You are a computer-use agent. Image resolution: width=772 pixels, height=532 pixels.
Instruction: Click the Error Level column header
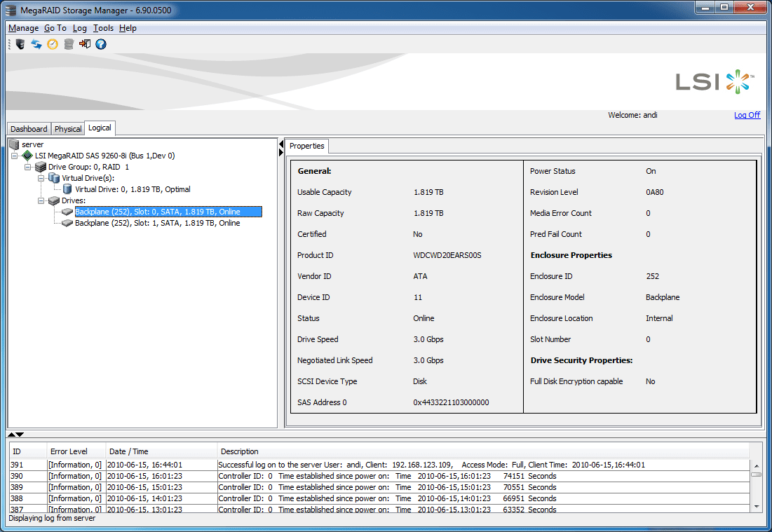pos(76,451)
